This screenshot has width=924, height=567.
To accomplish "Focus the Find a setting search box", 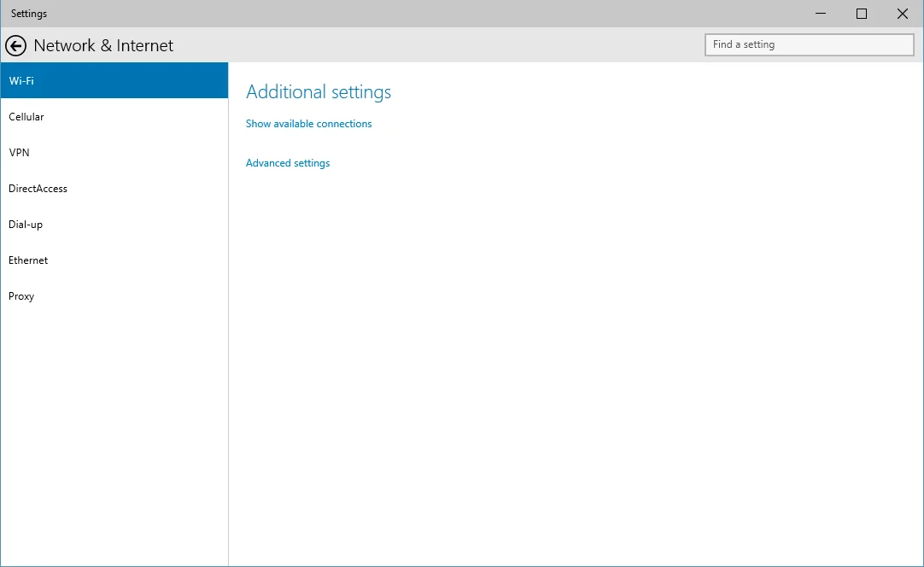I will click(x=809, y=44).
